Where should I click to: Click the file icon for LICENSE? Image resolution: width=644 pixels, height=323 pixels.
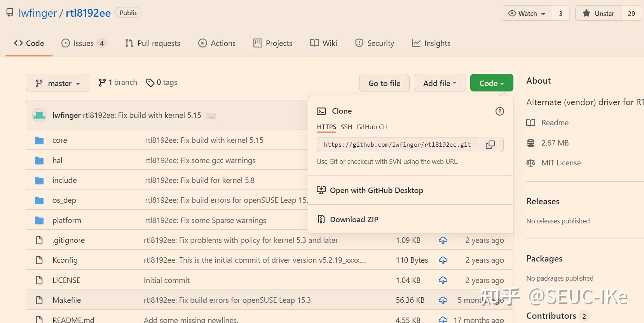(x=39, y=280)
